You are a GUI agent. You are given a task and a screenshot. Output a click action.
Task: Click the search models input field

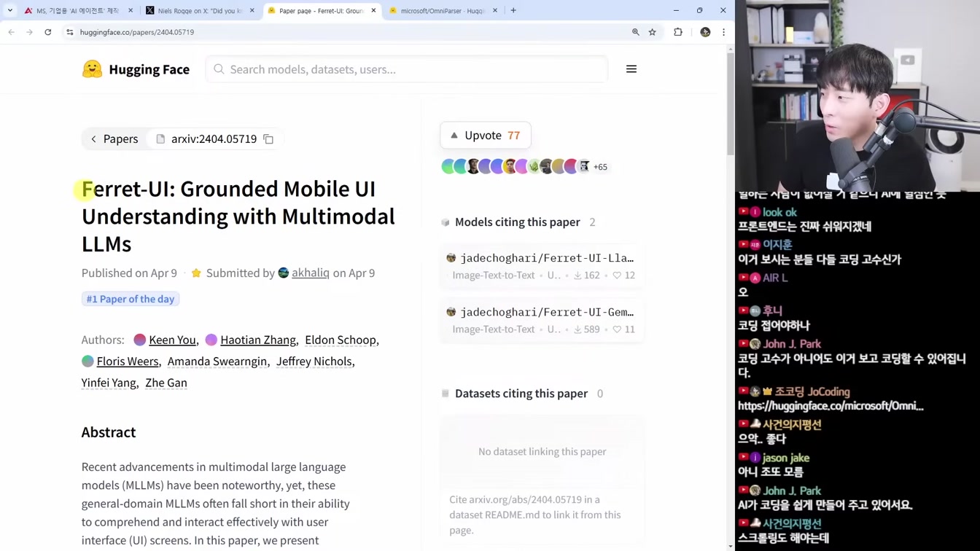pos(407,69)
